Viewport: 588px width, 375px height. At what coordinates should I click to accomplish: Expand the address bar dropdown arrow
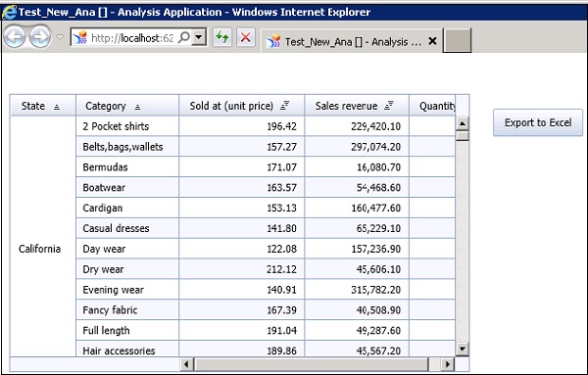tap(199, 37)
